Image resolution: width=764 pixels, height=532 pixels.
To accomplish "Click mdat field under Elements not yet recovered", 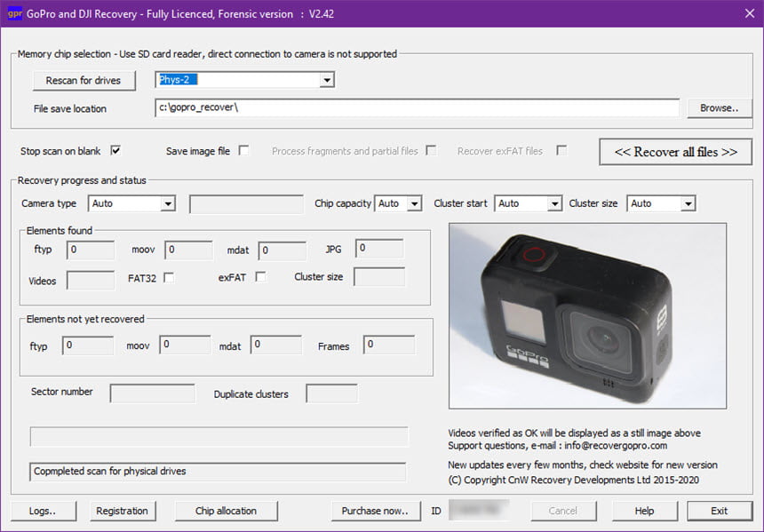I will [x=276, y=345].
